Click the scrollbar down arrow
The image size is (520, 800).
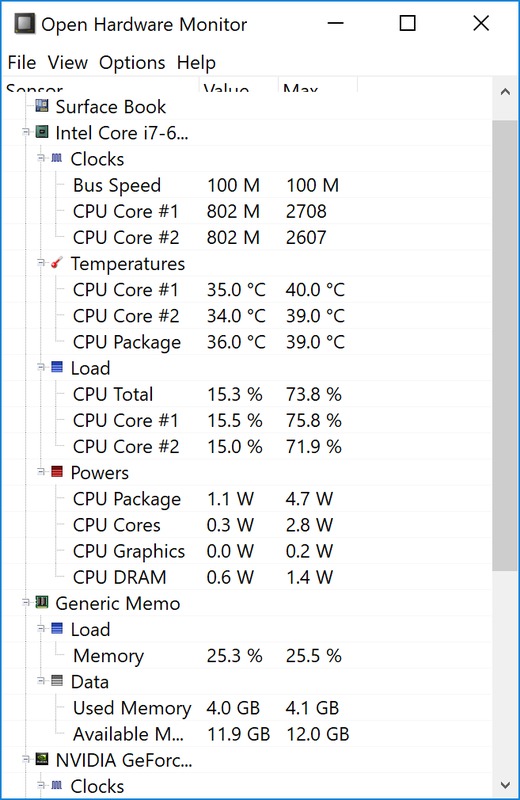tap(505, 785)
